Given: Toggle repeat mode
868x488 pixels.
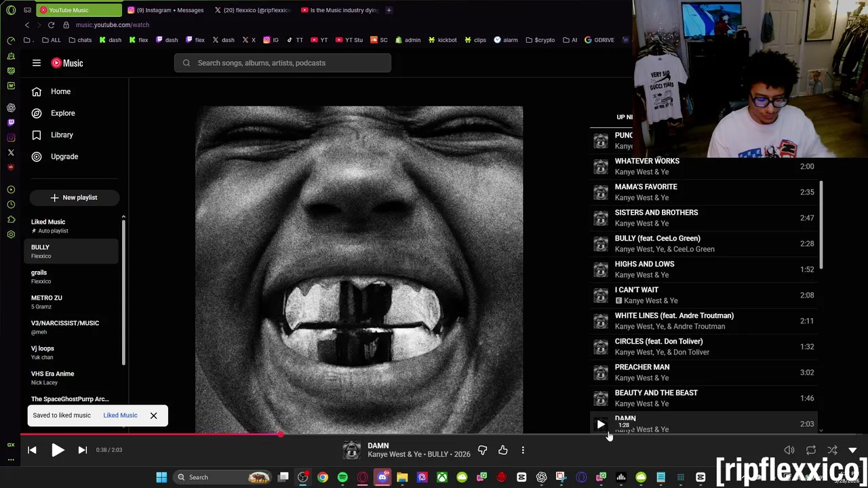Looking at the screenshot, I should pos(811,450).
